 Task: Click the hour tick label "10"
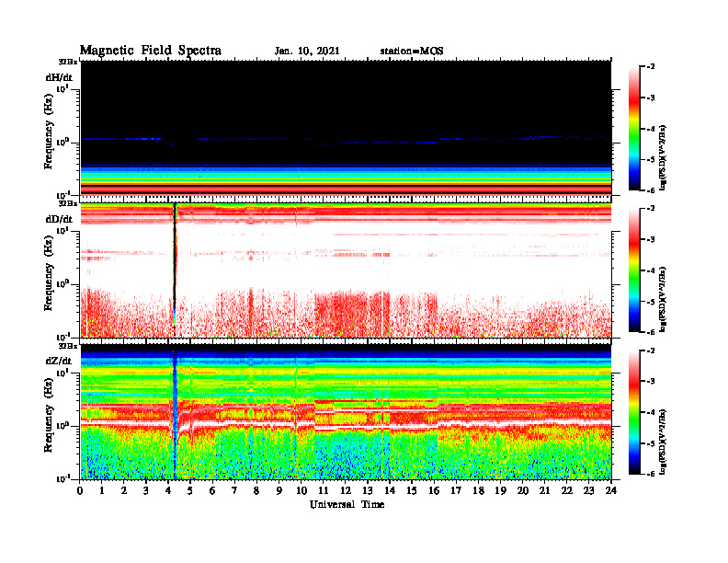[301, 490]
